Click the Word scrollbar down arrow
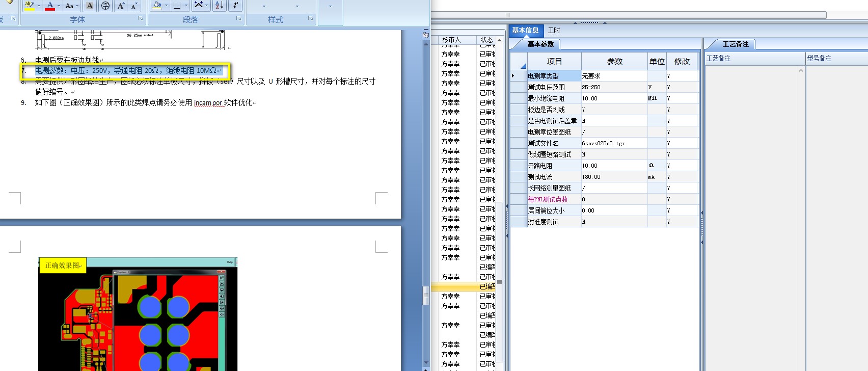The image size is (868, 371). tap(426, 363)
